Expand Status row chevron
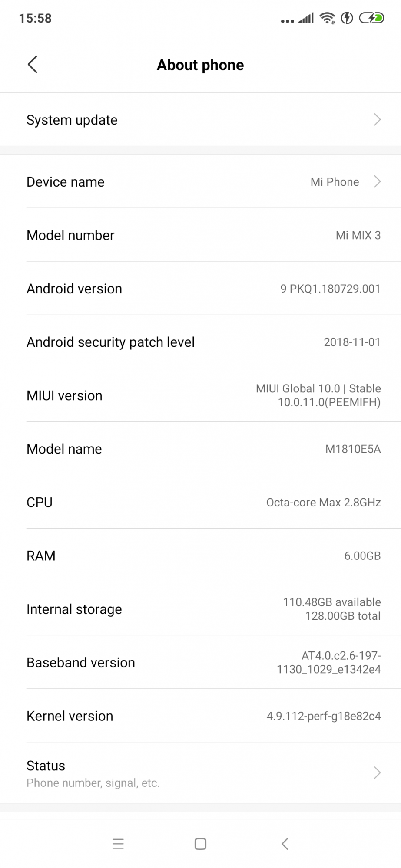Screen dimensions: 401x868 pyautogui.click(x=377, y=773)
